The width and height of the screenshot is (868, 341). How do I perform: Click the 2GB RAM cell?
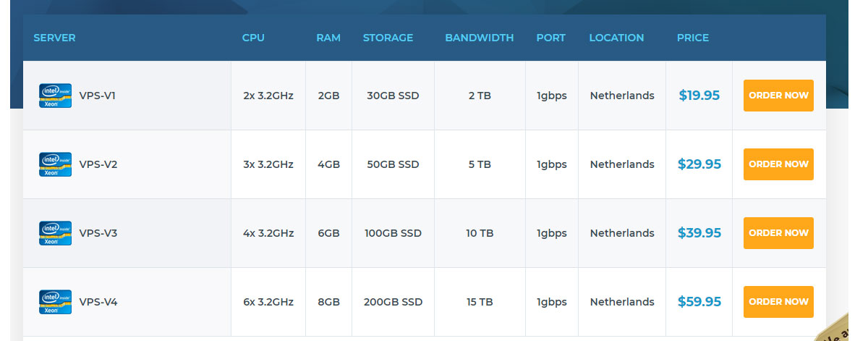point(328,96)
